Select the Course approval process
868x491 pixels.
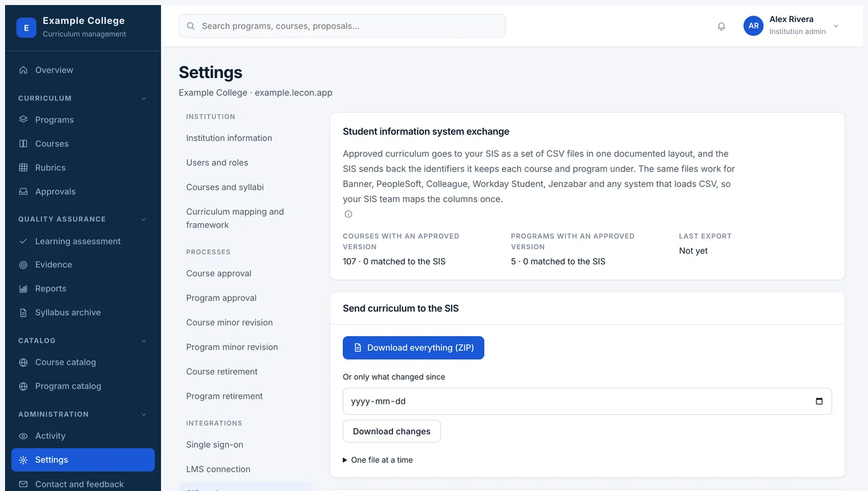(219, 273)
